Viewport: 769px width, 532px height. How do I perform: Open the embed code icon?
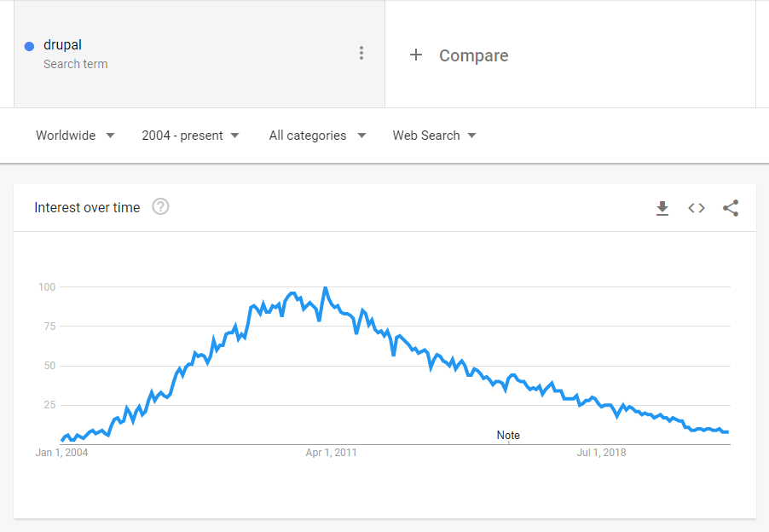pyautogui.click(x=697, y=208)
